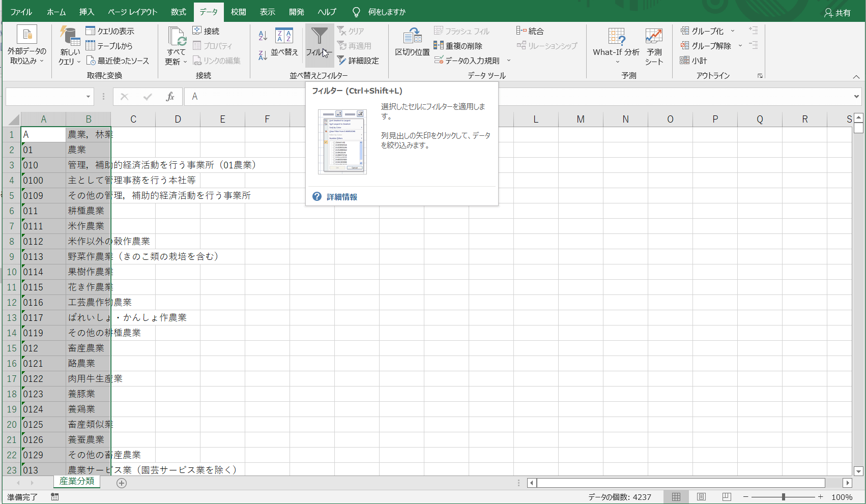This screenshot has width=866, height=504.
Task: Switch to Home (ホーム) tab
Action: (56, 12)
